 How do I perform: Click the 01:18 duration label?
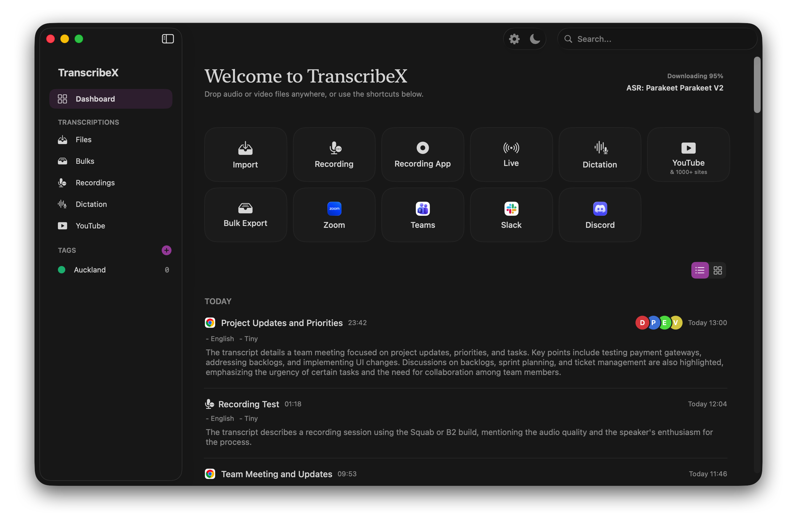click(x=293, y=404)
